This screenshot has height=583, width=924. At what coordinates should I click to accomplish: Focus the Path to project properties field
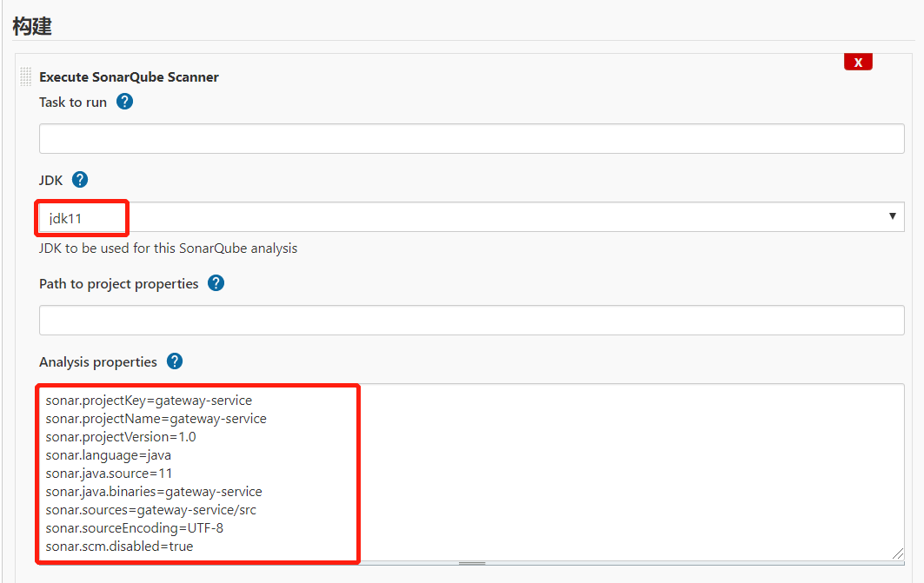pyautogui.click(x=471, y=320)
